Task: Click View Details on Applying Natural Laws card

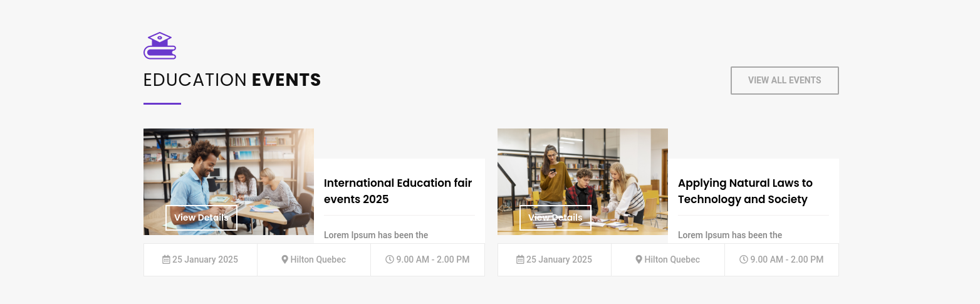Action: coord(555,218)
